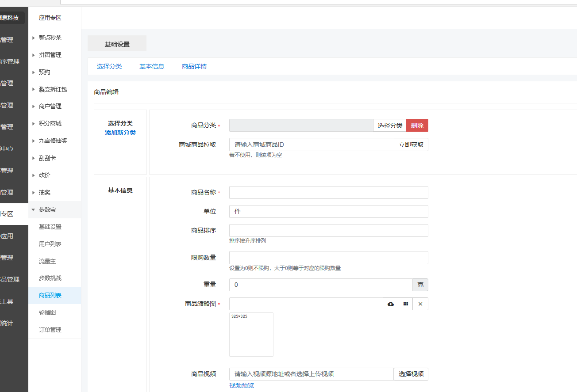Collapse the 步数宝 sidebar section

point(47,209)
